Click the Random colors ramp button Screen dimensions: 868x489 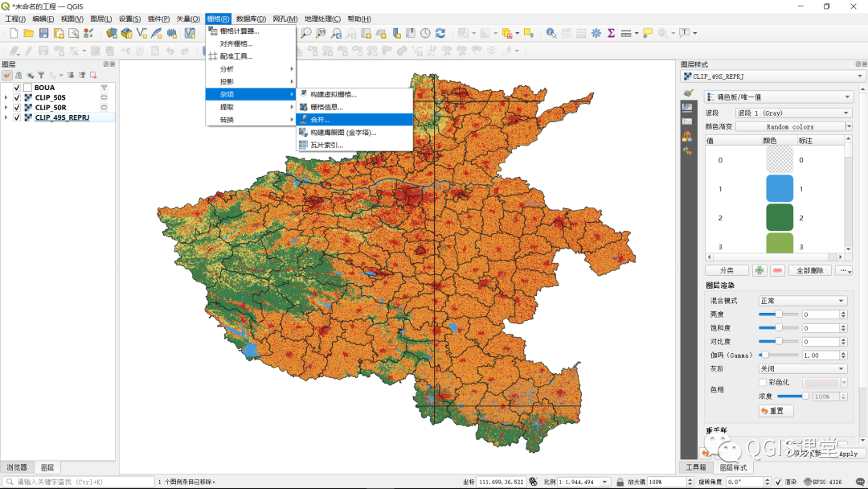pos(790,127)
